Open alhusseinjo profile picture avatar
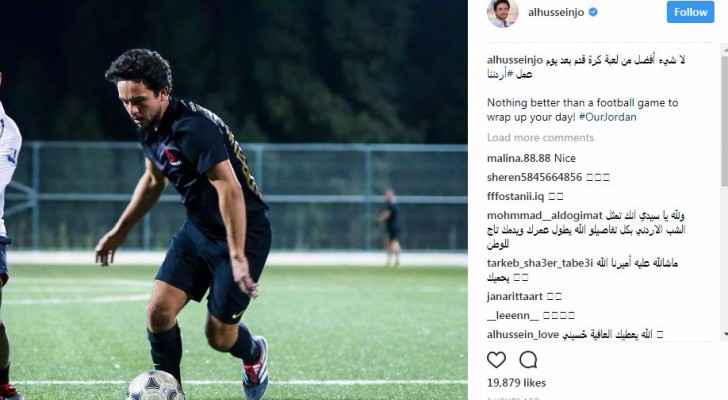 pos(502,13)
